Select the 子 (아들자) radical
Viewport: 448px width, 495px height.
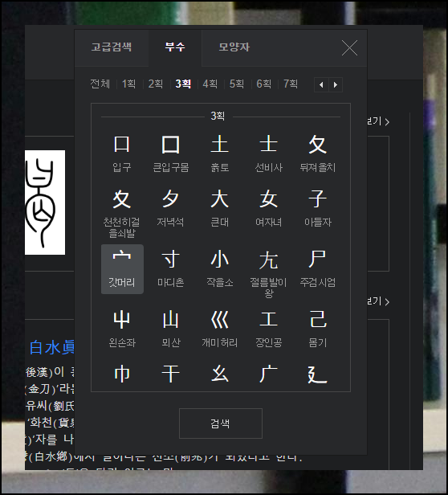317,208
